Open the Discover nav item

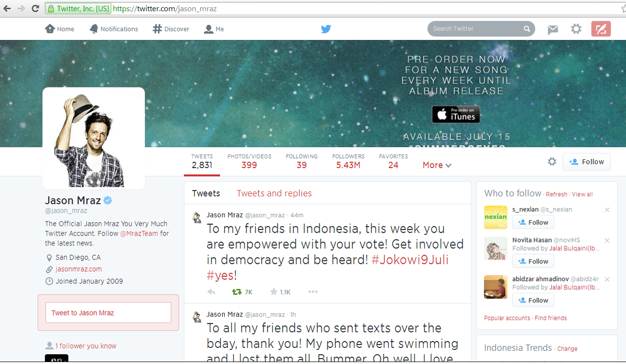click(x=171, y=29)
